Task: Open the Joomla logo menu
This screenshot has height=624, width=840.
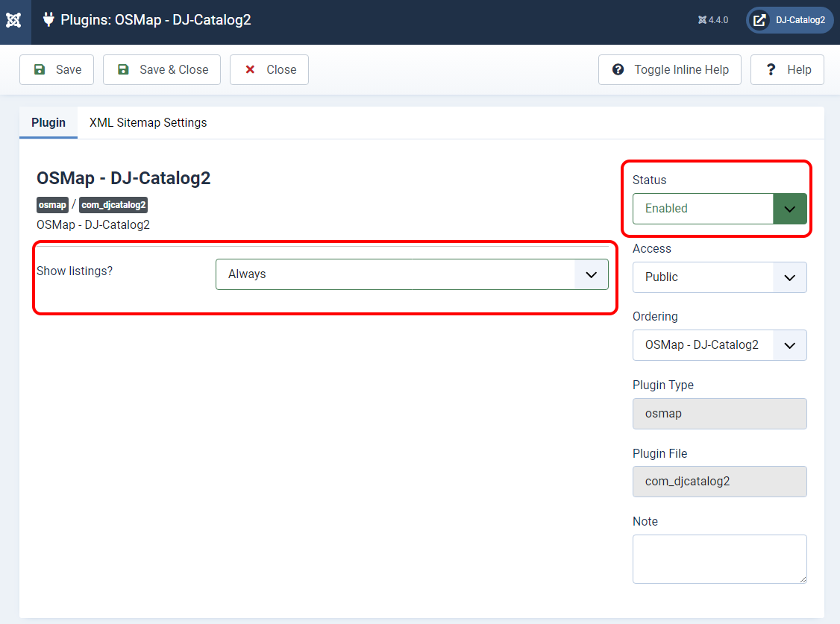Action: [14, 21]
